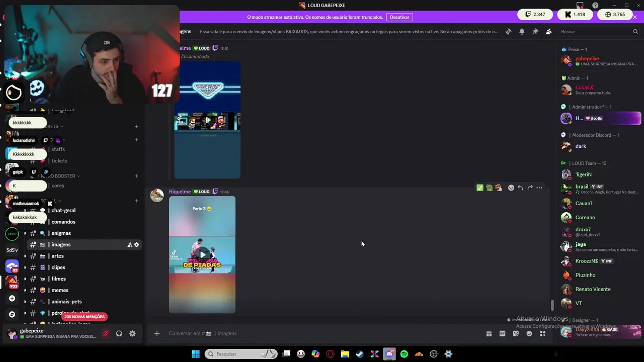The height and width of the screenshot is (362, 644).
Task: Reply to Riquelme's 17:46 message
Action: (520, 188)
